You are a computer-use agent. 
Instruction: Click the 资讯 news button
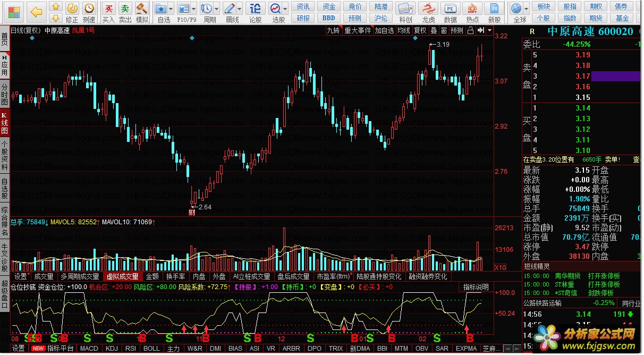point(303,7)
